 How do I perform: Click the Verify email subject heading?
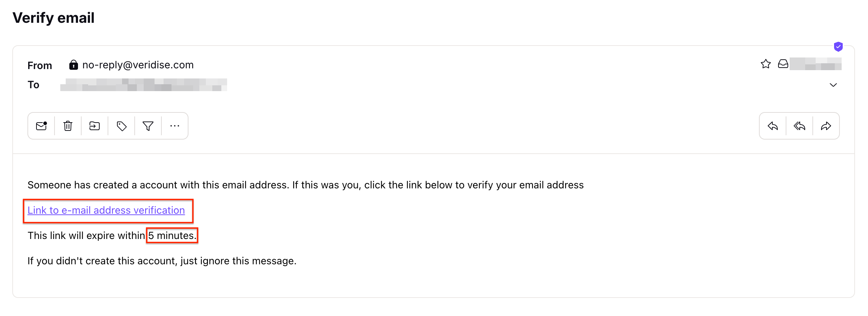[x=53, y=18]
